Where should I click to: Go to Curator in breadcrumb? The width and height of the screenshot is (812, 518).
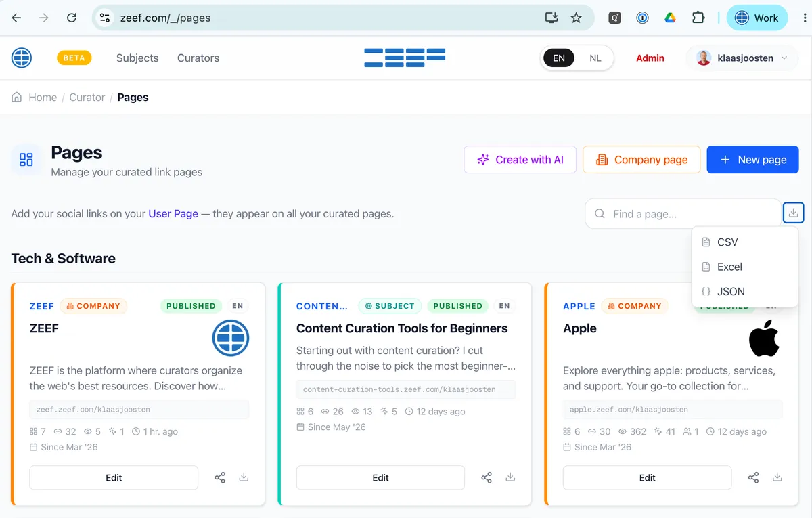87,98
